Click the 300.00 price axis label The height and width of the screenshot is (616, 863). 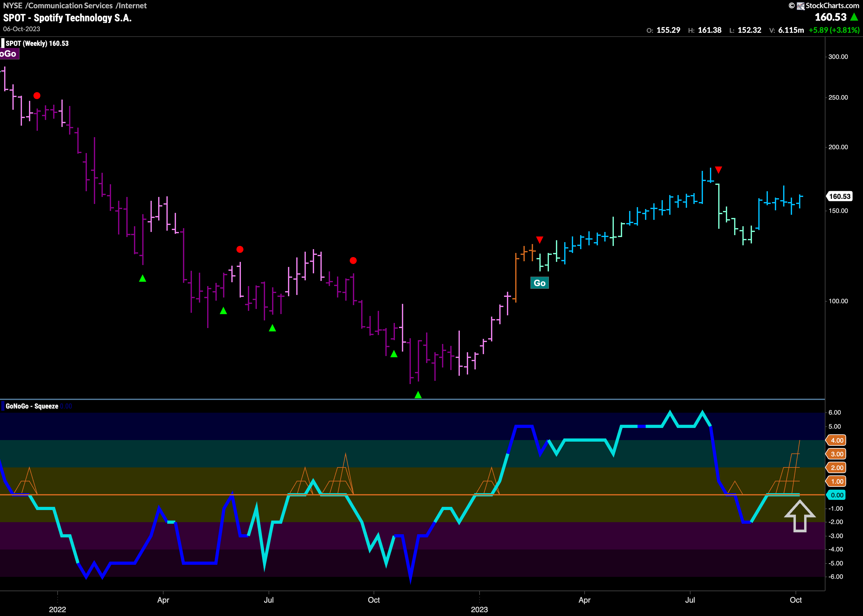click(x=838, y=57)
